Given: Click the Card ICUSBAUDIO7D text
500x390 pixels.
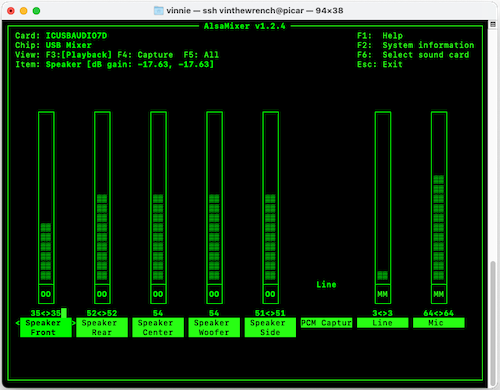Looking at the screenshot, I should 61,36.
